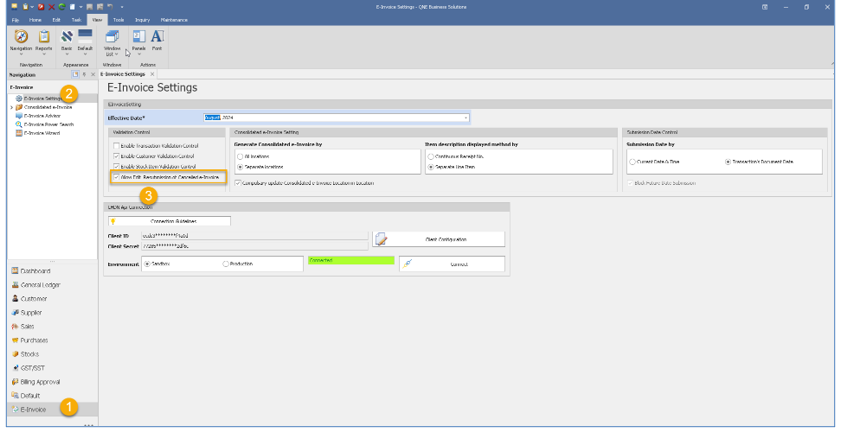Expand the Consolidated e-Invoice tree node
The image size is (846, 431).
coord(12,108)
